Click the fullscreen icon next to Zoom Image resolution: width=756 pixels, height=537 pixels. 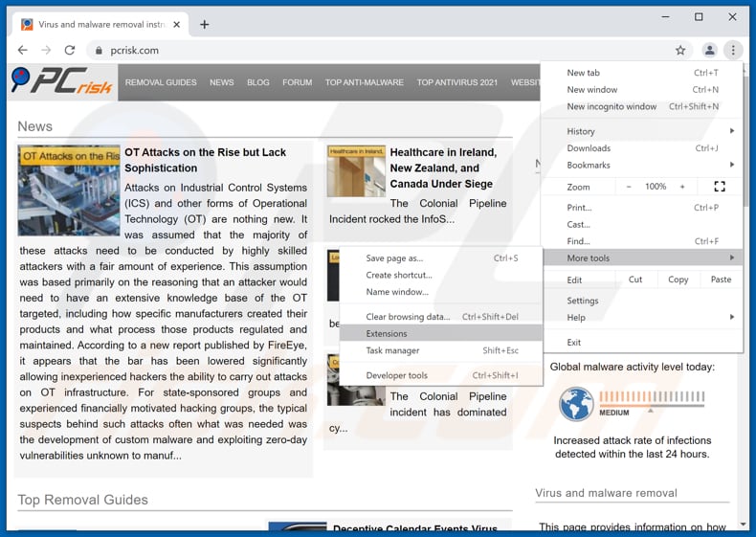[720, 187]
